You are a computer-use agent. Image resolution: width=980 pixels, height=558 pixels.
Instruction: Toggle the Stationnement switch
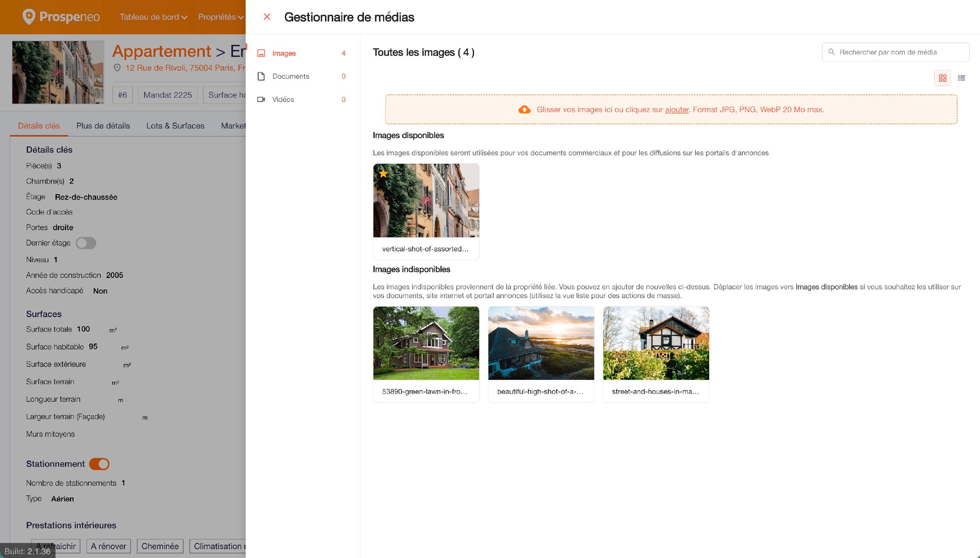tap(99, 464)
